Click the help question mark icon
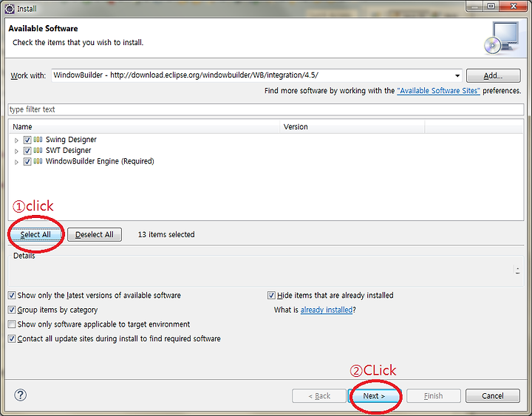This screenshot has width=532, height=416. coord(21,395)
